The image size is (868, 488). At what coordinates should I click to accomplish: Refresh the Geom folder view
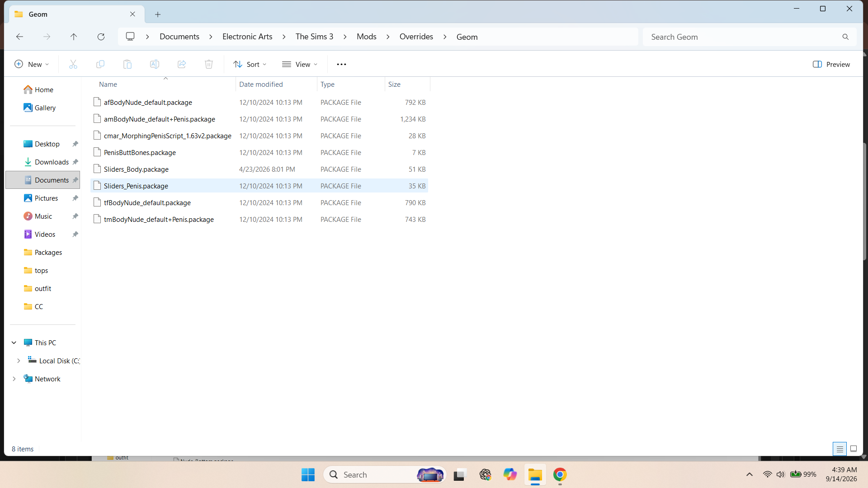click(101, 37)
